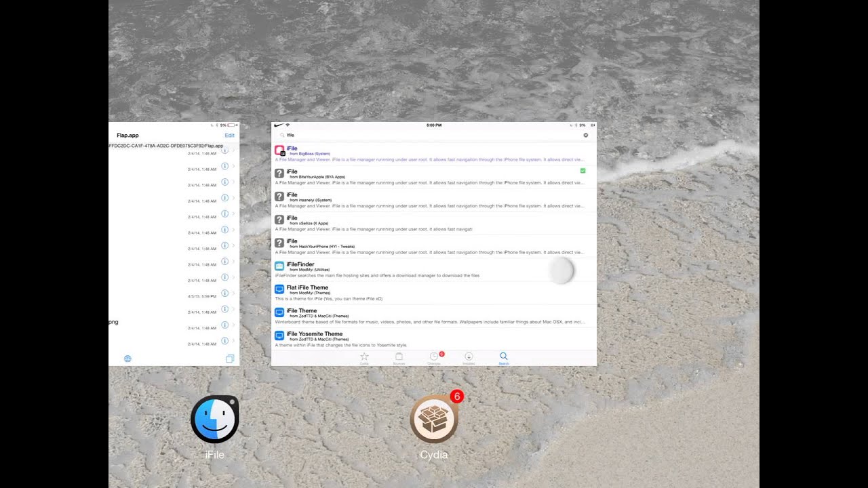
Task: Tap the Flat iFile Theme package icon
Action: [x=279, y=289]
